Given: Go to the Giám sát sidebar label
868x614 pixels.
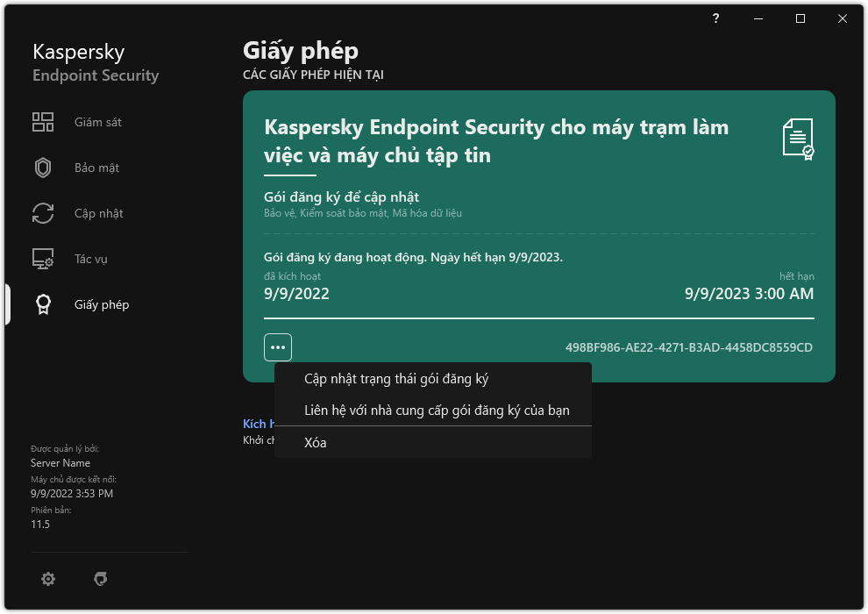Looking at the screenshot, I should [98, 122].
